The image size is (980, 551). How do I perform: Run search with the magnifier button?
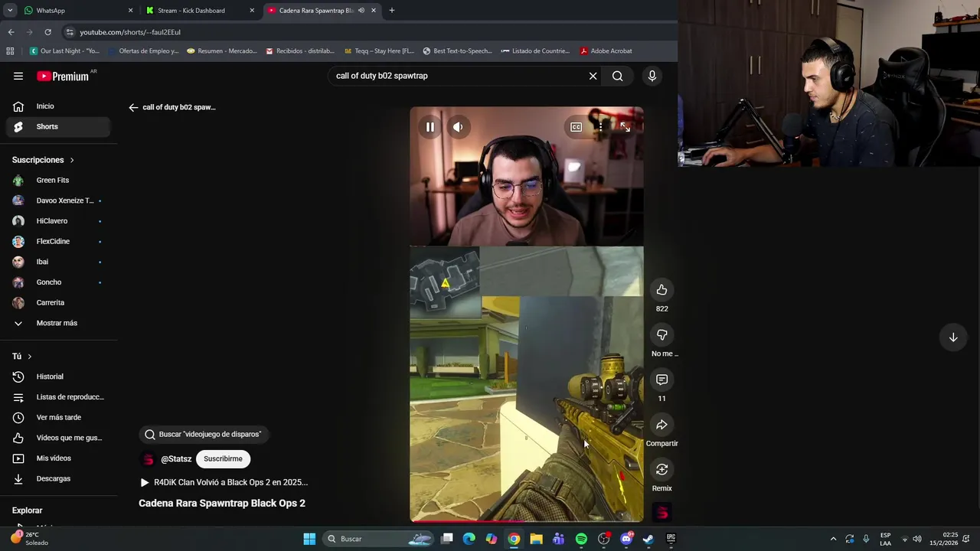(617, 76)
